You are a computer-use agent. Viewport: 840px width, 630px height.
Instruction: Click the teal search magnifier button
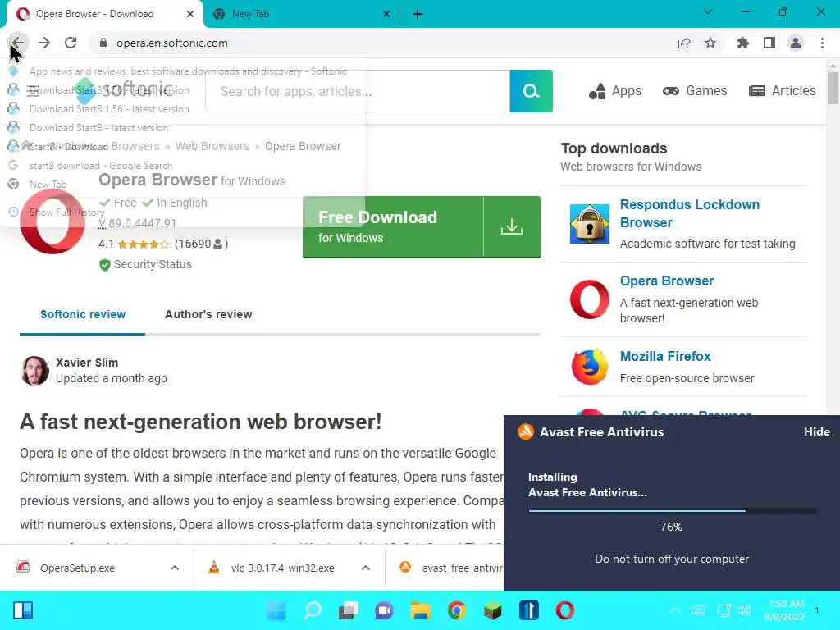tap(531, 91)
